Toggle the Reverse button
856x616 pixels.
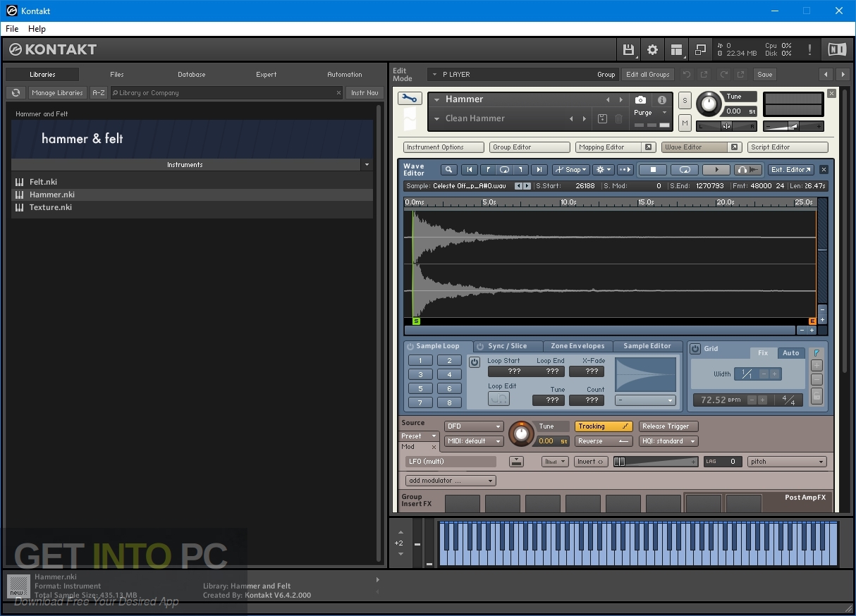(x=604, y=441)
